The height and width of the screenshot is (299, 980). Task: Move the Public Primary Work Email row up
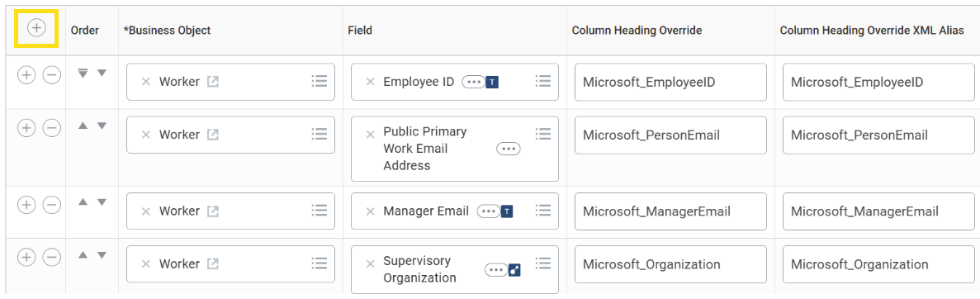pyautogui.click(x=83, y=126)
